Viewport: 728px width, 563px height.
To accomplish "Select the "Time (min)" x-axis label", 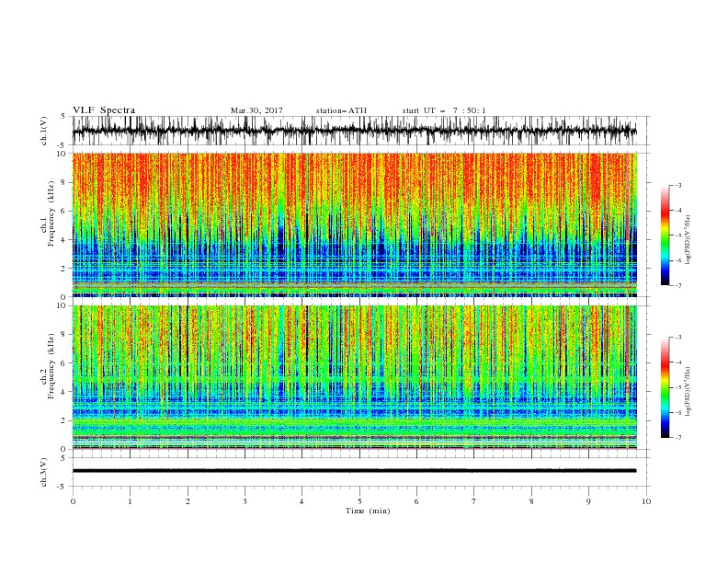I will 368,511.
